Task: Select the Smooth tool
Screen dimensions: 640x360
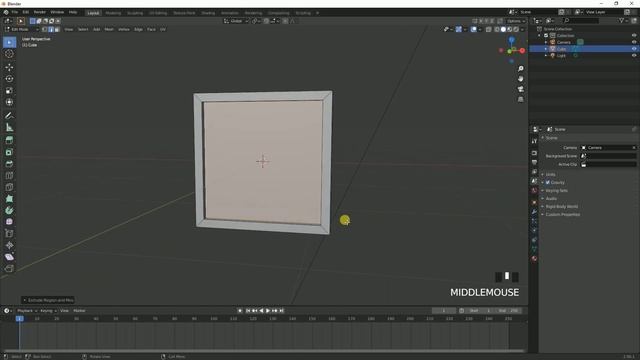Action: point(9,222)
